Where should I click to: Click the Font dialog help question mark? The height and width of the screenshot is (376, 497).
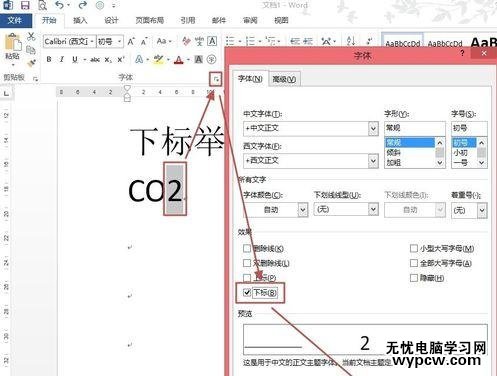pyautogui.click(x=462, y=53)
